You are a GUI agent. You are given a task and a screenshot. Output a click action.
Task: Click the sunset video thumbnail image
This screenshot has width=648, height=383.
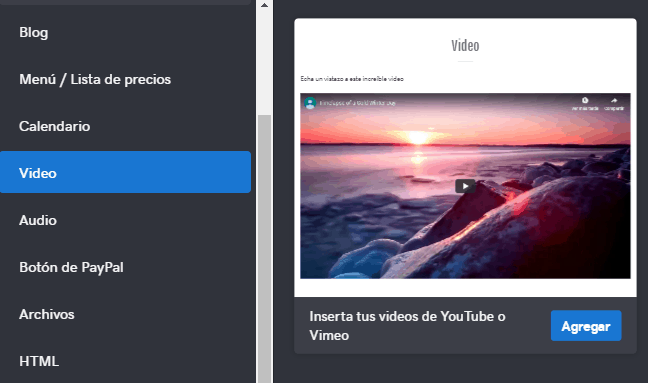(465, 186)
